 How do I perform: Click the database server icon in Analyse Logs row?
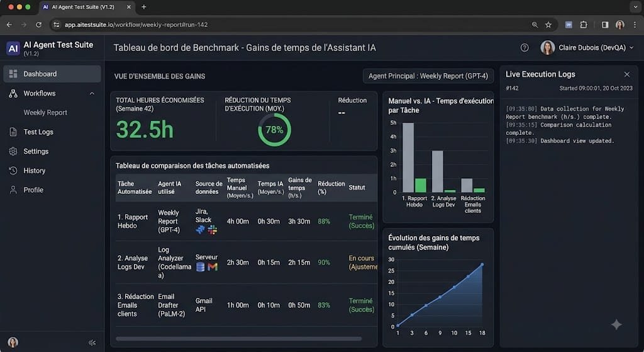(x=201, y=267)
